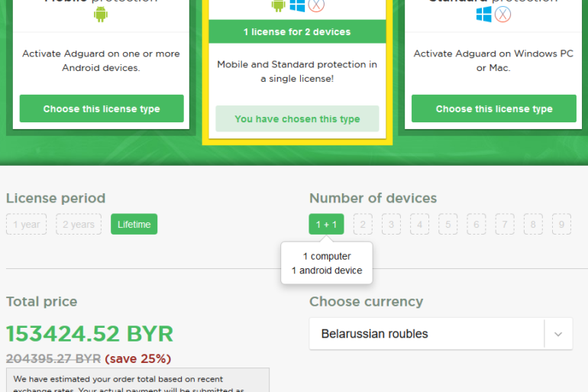Click 'Activate Adguard on Windows PC or Mac.' text
Image resolution: width=588 pixels, height=392 pixels.
(493, 60)
